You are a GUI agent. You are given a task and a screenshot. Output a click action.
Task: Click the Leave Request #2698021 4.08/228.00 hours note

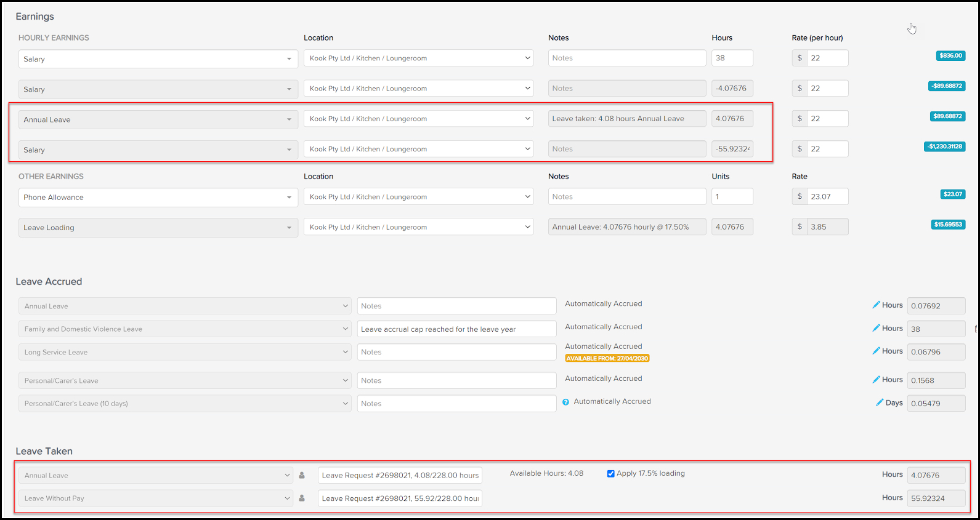(400, 476)
